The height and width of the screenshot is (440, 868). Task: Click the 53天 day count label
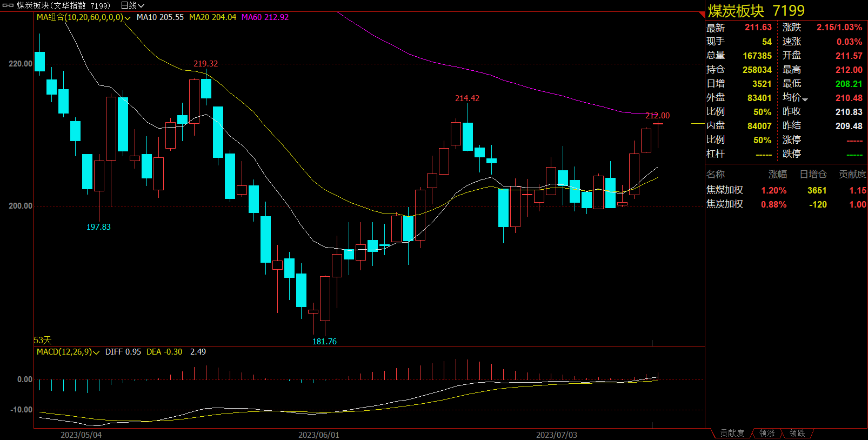tap(43, 340)
